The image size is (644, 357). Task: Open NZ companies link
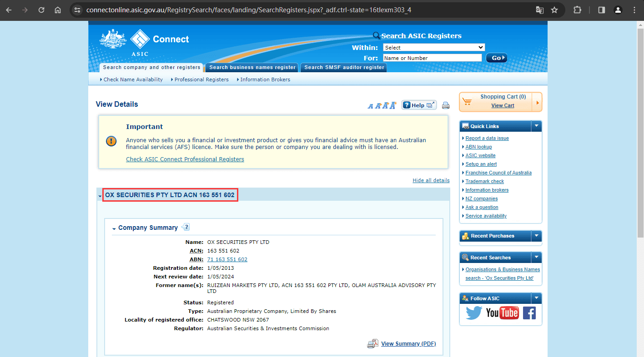[x=482, y=198]
